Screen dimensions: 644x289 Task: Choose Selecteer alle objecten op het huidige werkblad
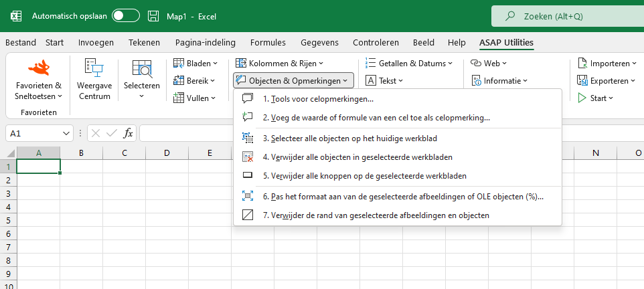click(397, 138)
